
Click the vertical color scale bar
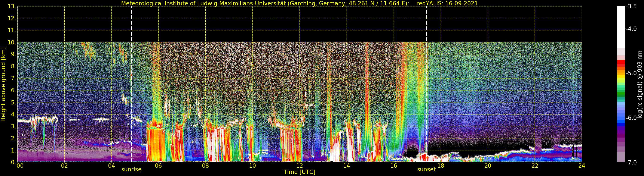click(x=621, y=84)
